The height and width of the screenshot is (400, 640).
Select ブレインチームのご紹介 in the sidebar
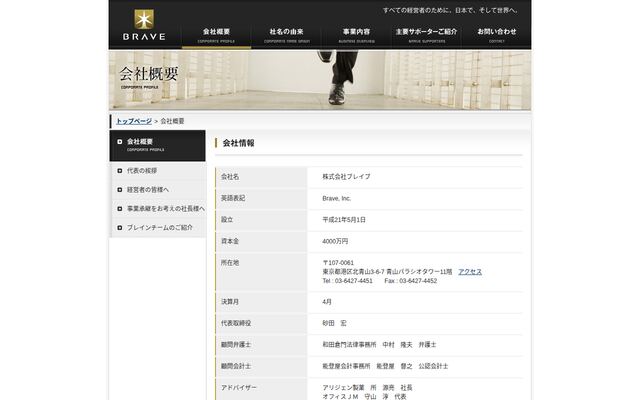[158, 227]
